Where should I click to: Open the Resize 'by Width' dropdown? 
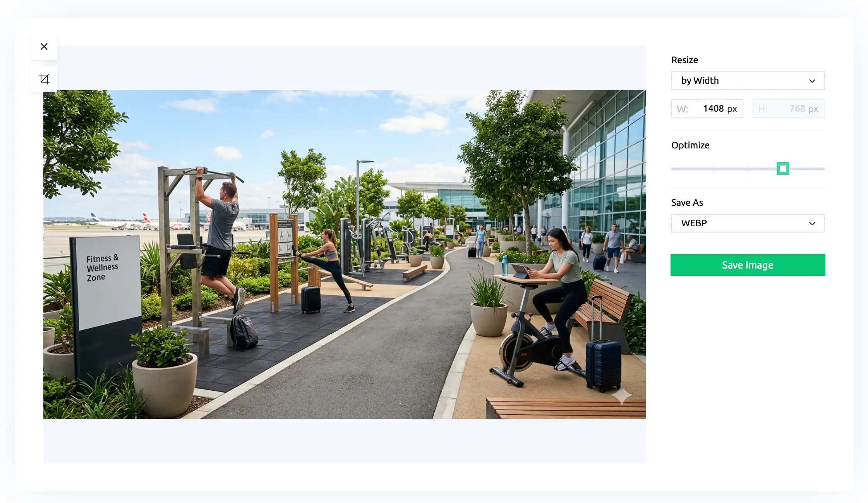748,81
